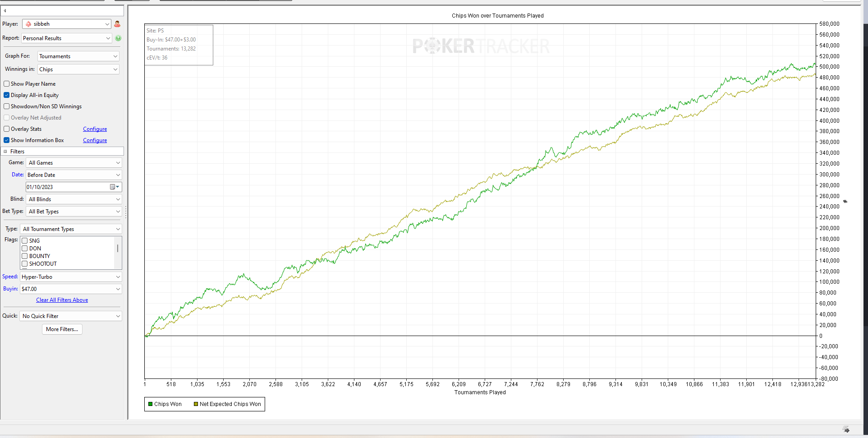Click the player avatar icon beside sibbeh
The height and width of the screenshot is (438, 868).
[x=117, y=24]
